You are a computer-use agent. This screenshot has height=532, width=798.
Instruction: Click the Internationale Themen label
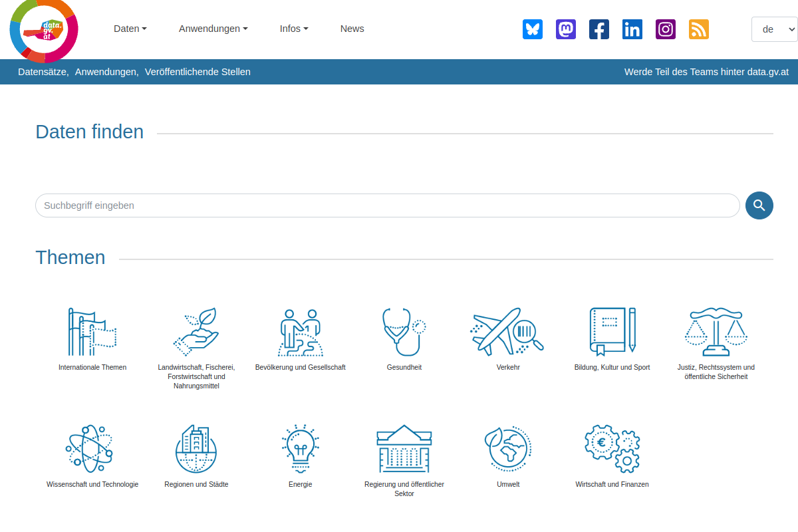click(92, 367)
